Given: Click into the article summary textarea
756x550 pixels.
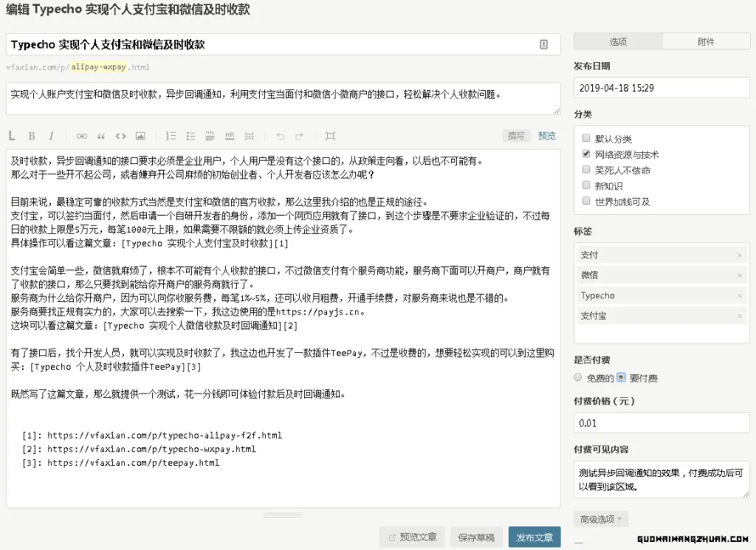Looking at the screenshot, I should point(283,99).
